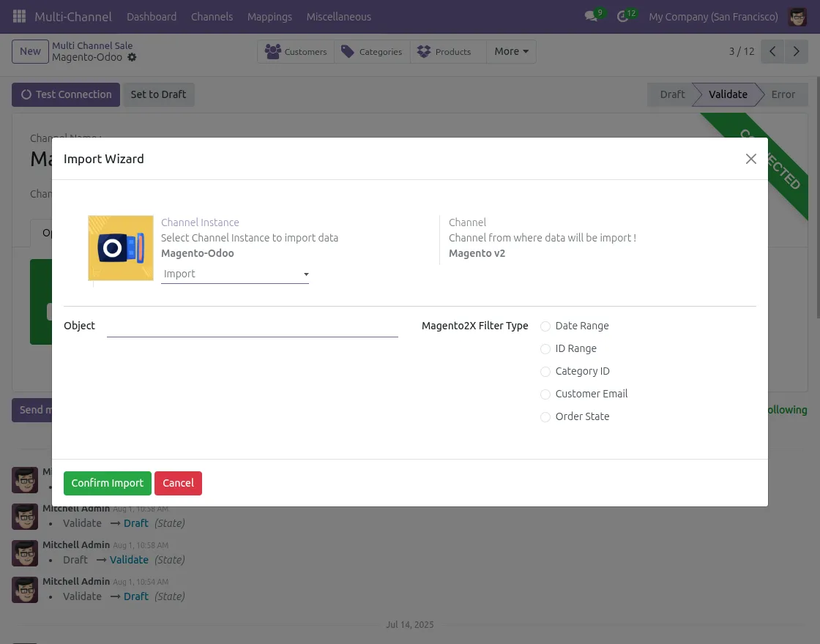
Task: Create a New record
Action: tap(30, 51)
